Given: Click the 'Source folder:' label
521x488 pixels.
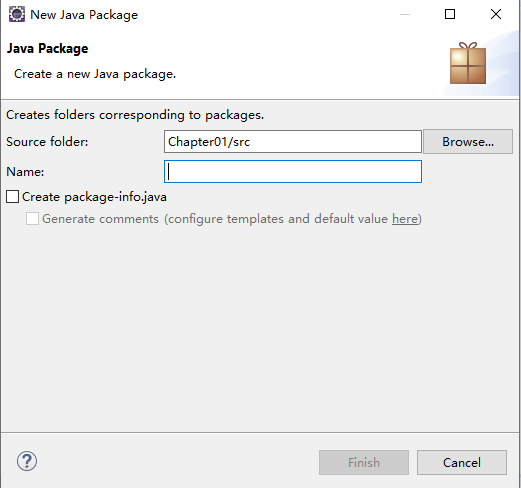Looking at the screenshot, I should [x=47, y=142].
